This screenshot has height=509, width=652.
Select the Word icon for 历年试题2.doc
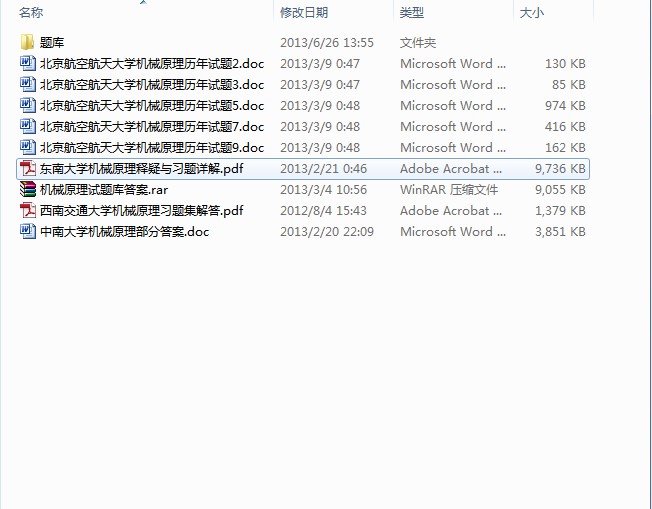click(x=28, y=64)
